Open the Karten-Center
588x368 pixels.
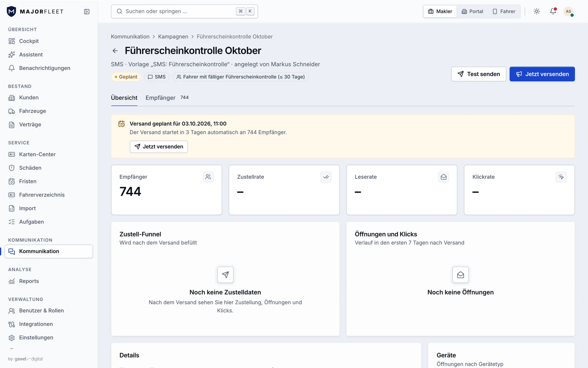[x=49, y=154]
